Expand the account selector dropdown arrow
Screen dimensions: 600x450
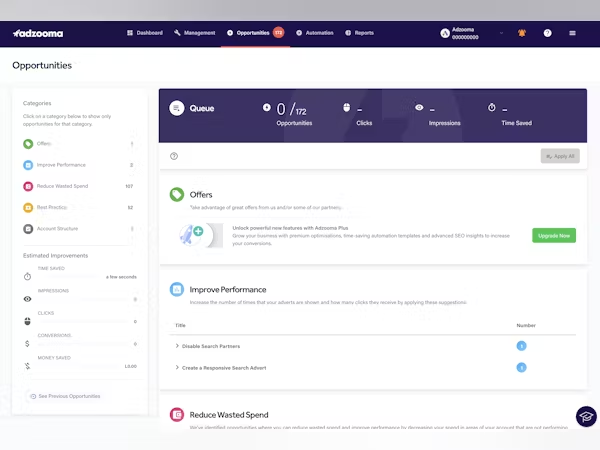pyautogui.click(x=501, y=33)
